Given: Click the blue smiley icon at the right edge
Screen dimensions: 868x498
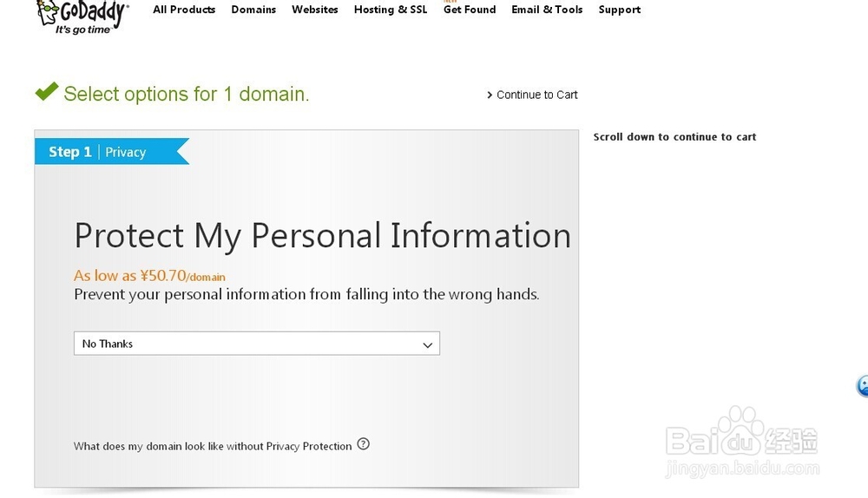Looking at the screenshot, I should [863, 386].
